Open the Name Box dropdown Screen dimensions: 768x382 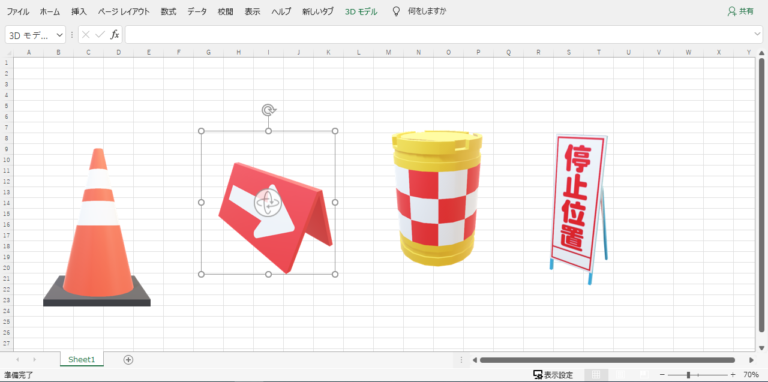coord(60,35)
